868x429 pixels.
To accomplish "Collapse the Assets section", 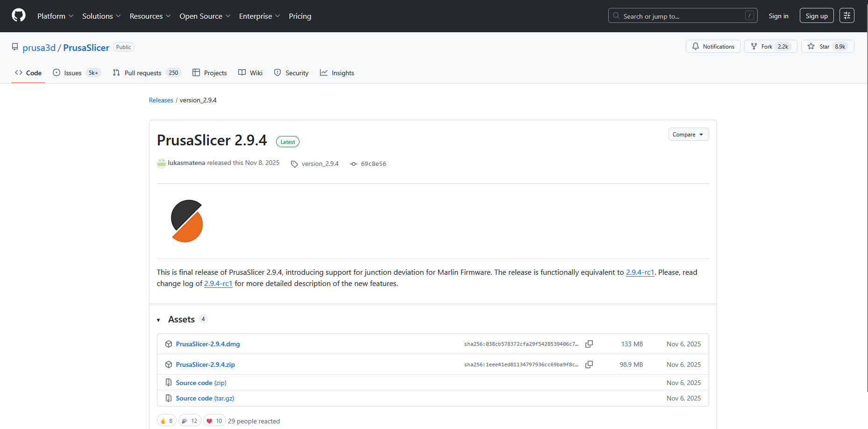I will click(159, 320).
